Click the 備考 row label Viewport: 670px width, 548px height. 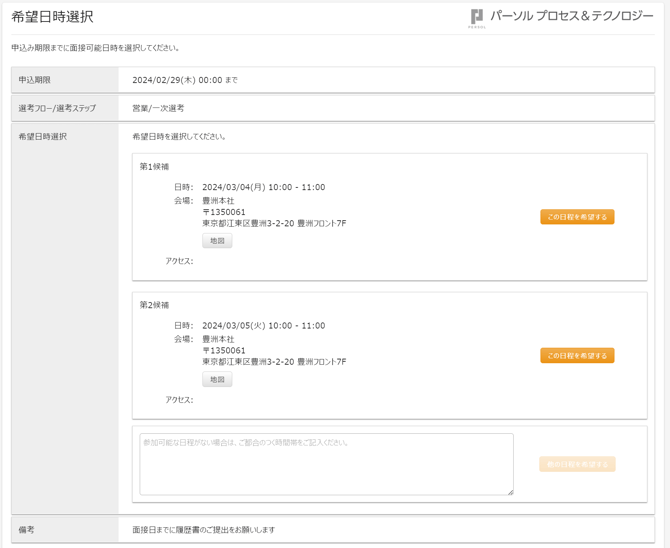pos(26,530)
